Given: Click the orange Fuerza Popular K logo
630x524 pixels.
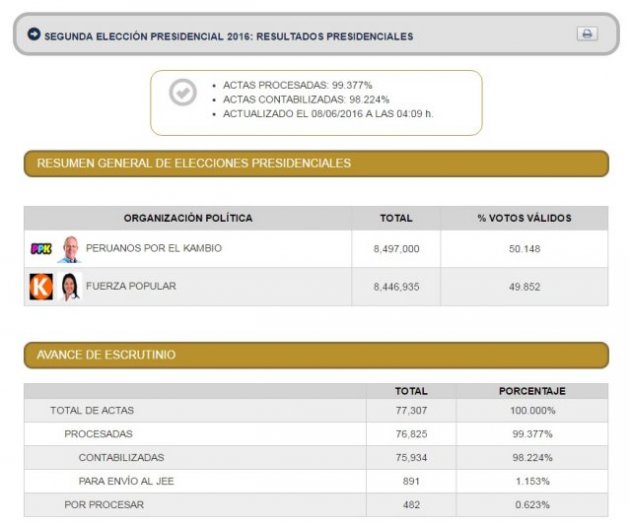Looking at the screenshot, I should point(41,287).
